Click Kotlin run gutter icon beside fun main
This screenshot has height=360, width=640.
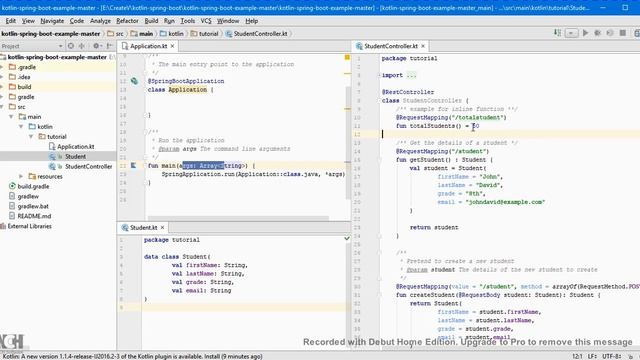[x=133, y=166]
